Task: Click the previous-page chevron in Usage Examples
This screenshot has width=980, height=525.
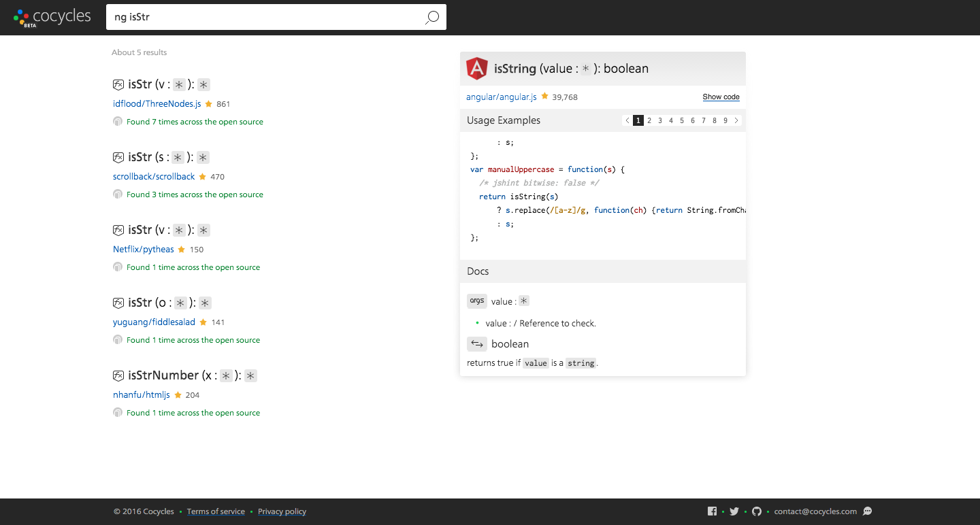Action: [x=627, y=120]
